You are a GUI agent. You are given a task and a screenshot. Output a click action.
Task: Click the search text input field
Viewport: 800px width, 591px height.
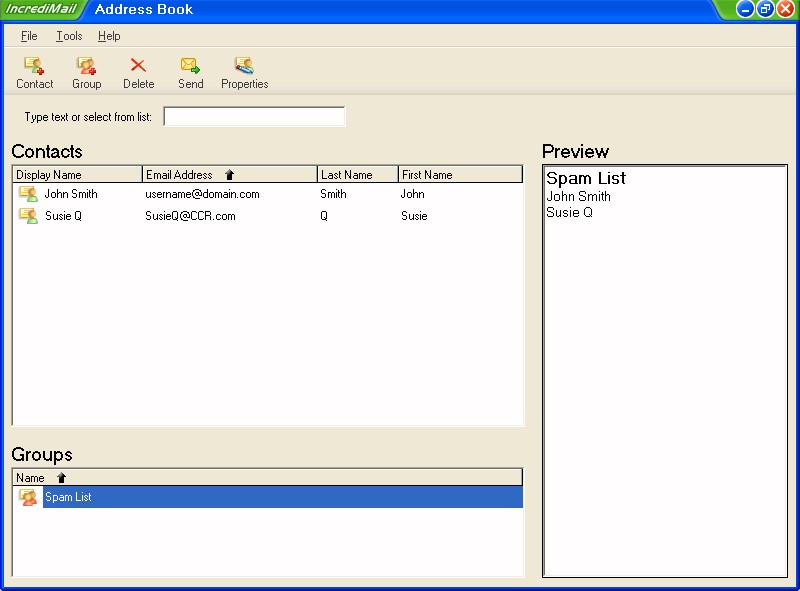[254, 117]
